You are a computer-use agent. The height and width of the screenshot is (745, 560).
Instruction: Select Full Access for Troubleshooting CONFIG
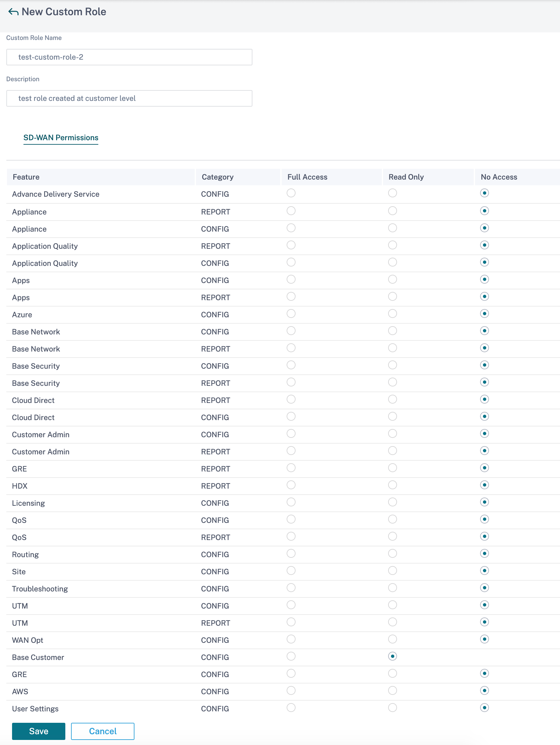[291, 588]
